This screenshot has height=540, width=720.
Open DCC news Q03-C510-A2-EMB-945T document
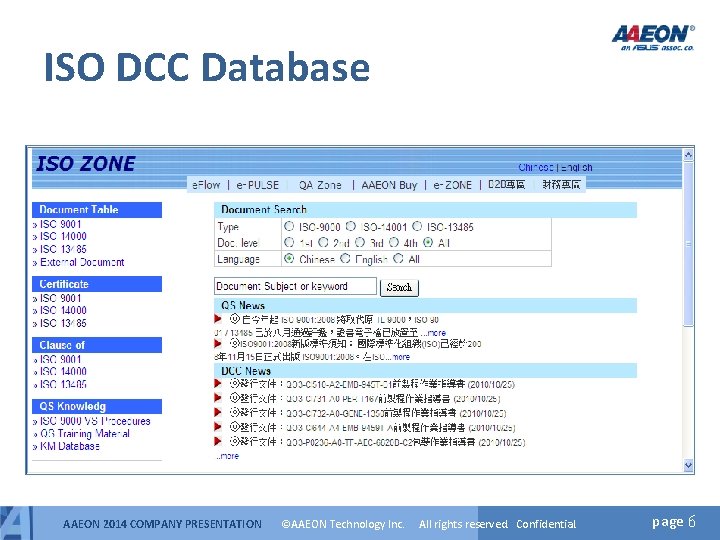[372, 384]
